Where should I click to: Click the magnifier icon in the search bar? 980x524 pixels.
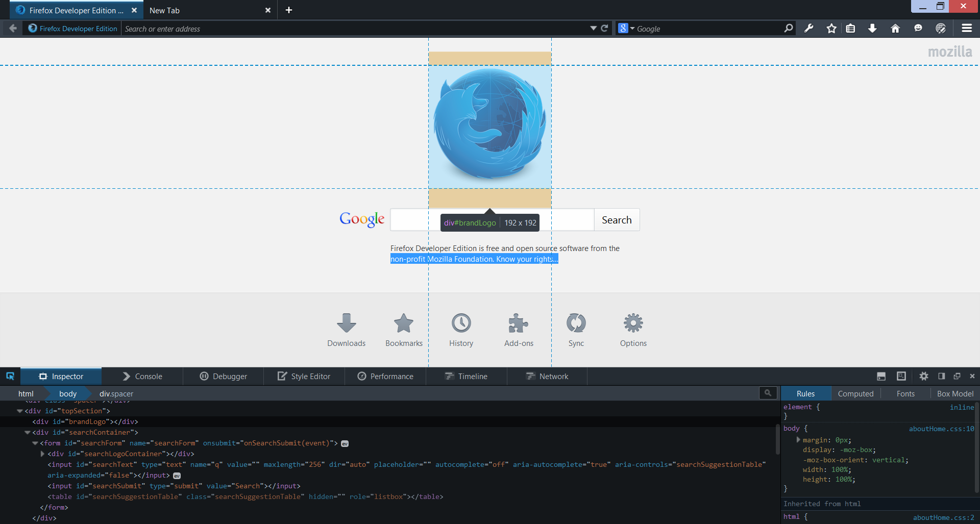click(789, 29)
